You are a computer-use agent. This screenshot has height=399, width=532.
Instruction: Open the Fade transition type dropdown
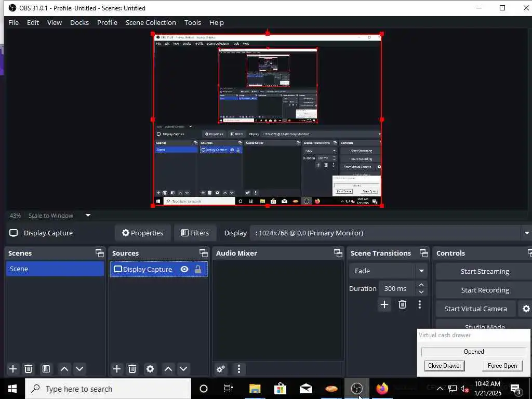click(x=422, y=271)
